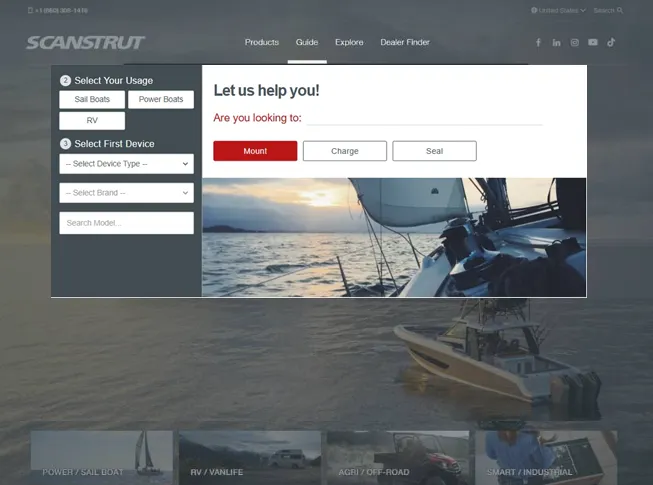Click the Scanstrut logo
Viewport: 653px width, 485px height.
[85, 43]
